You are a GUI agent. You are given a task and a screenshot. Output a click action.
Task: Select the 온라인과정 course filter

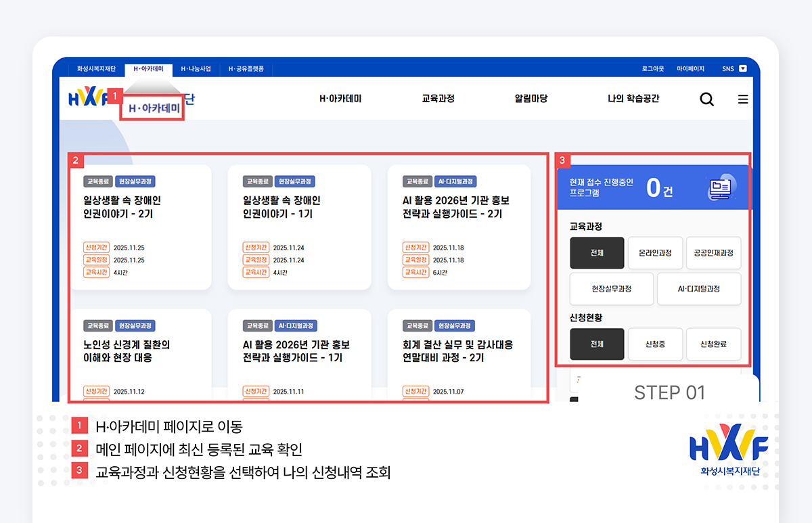point(655,252)
